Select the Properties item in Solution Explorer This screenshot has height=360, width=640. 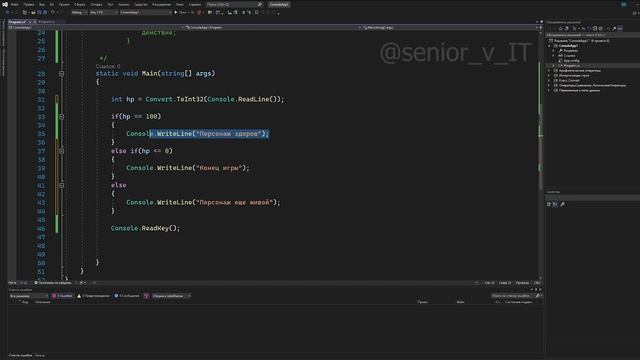point(570,51)
